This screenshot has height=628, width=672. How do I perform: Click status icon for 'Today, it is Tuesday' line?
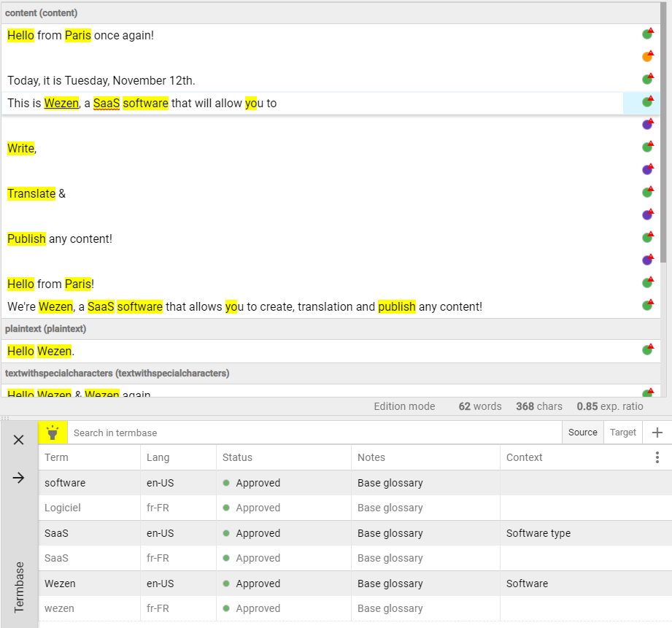[648, 79]
